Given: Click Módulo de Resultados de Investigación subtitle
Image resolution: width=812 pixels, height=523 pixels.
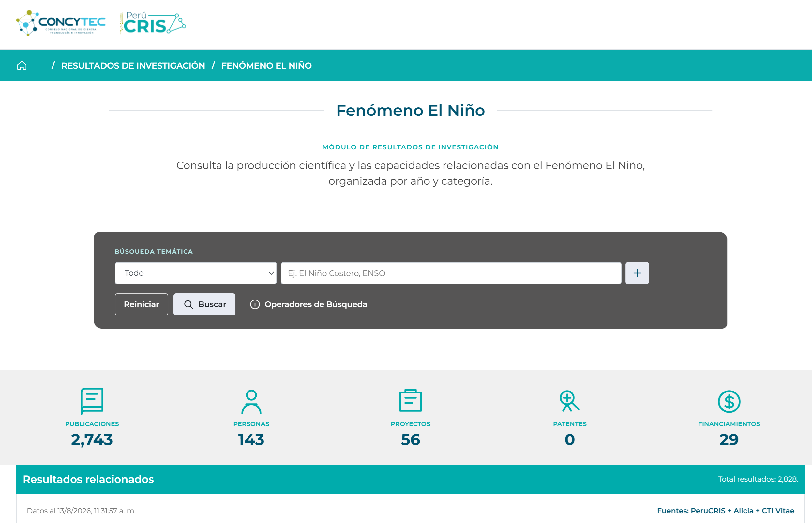Looking at the screenshot, I should pos(411,147).
